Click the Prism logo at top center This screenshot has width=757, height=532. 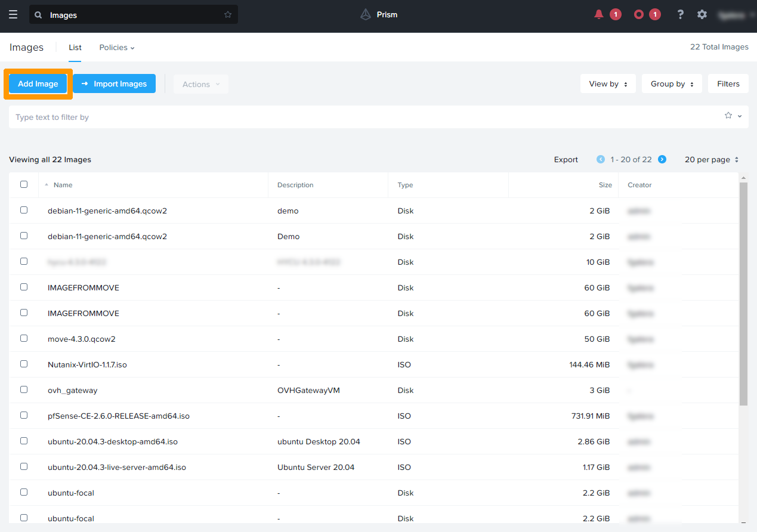tap(378, 14)
